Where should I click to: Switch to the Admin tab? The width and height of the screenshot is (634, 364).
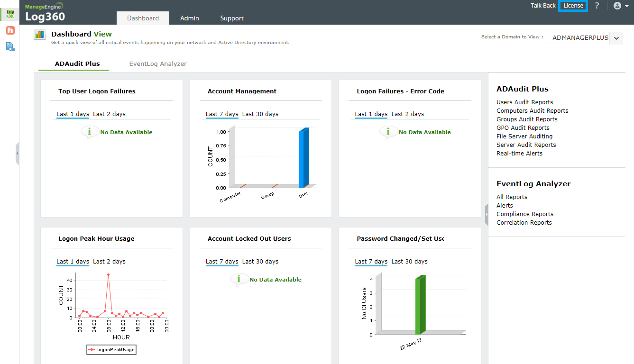(x=190, y=18)
